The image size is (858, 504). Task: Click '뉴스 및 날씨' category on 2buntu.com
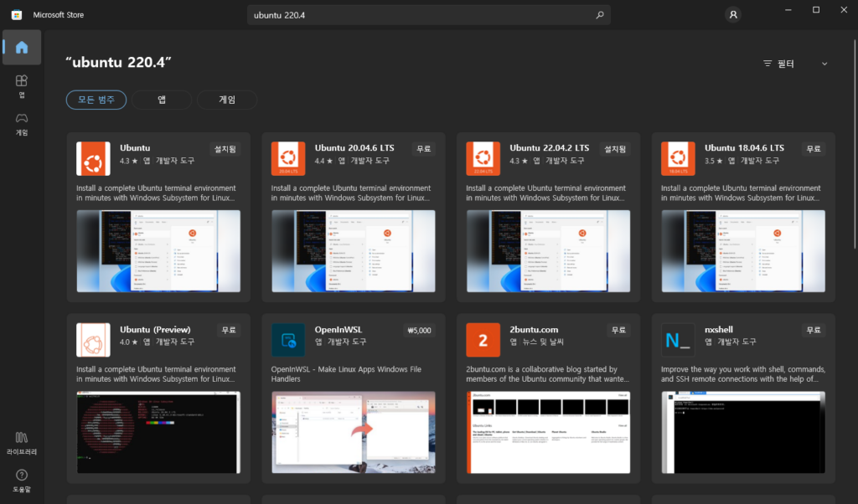tap(543, 342)
